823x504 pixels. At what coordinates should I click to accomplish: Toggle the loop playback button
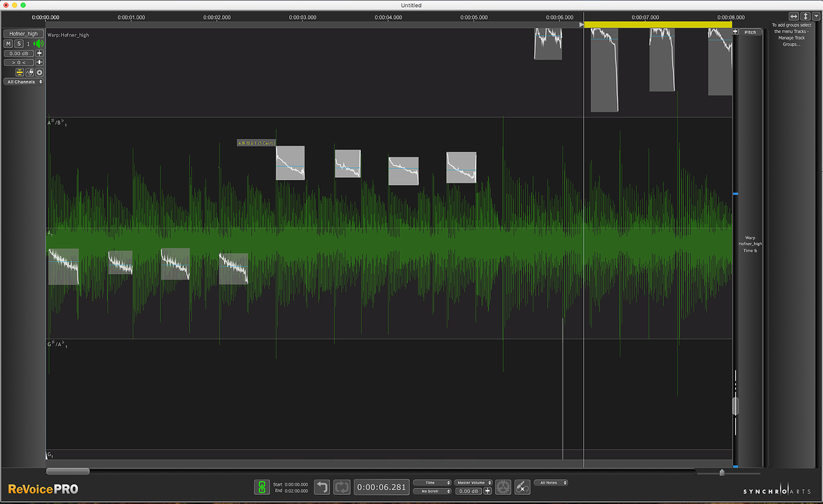click(342, 487)
